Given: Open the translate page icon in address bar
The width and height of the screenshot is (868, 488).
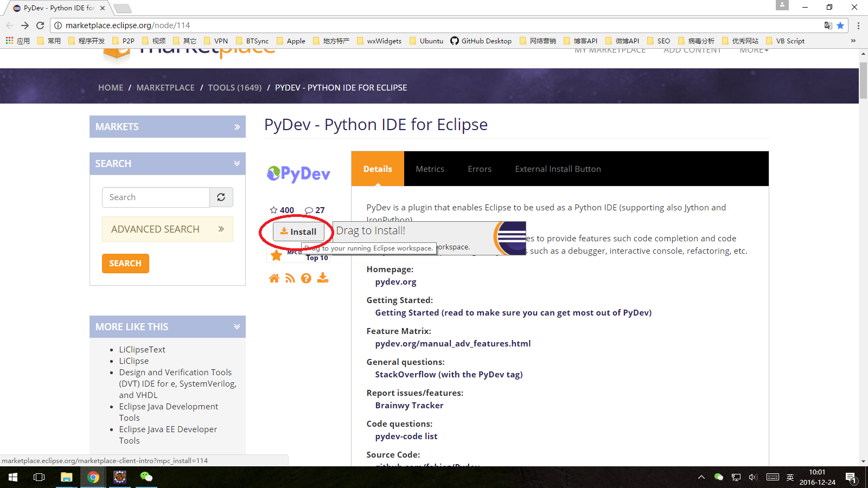Looking at the screenshot, I should tap(828, 25).
